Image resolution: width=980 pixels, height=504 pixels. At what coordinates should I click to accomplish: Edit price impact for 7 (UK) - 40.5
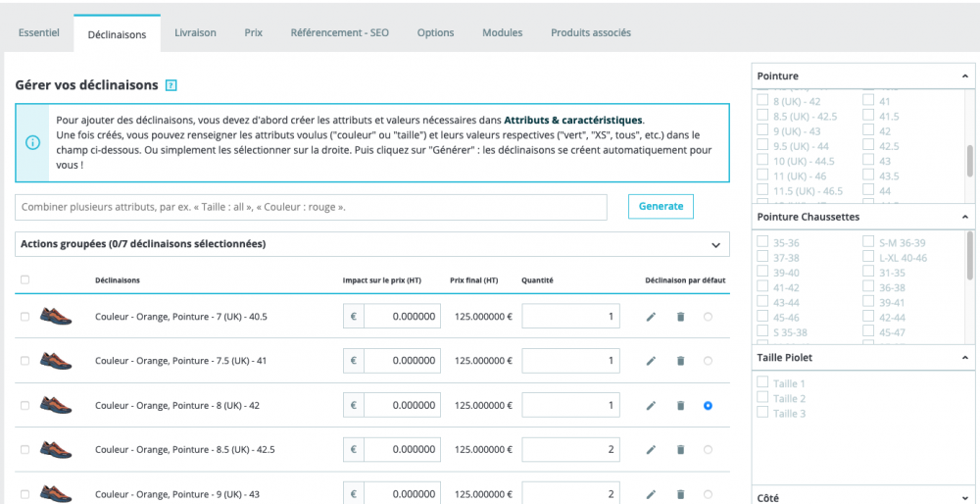click(402, 317)
